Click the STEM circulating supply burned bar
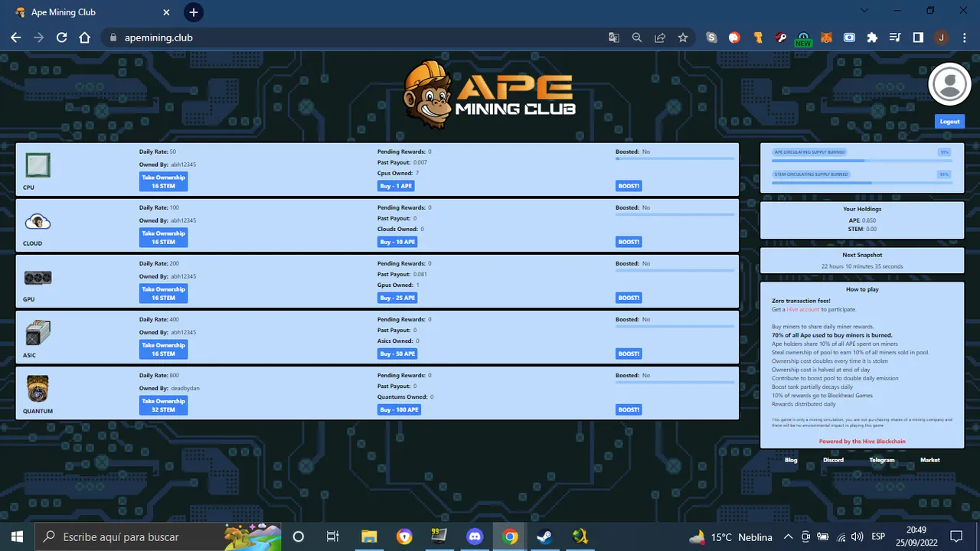 (x=862, y=183)
